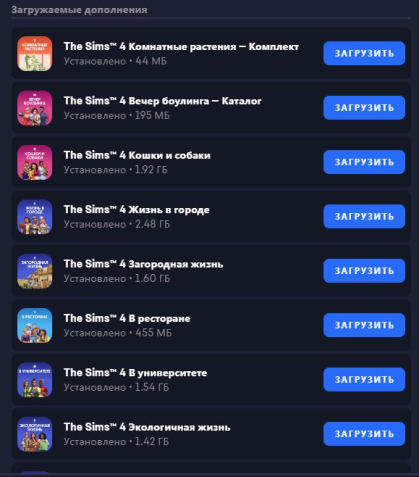Download the Жизнь в городе expansion

tap(364, 216)
